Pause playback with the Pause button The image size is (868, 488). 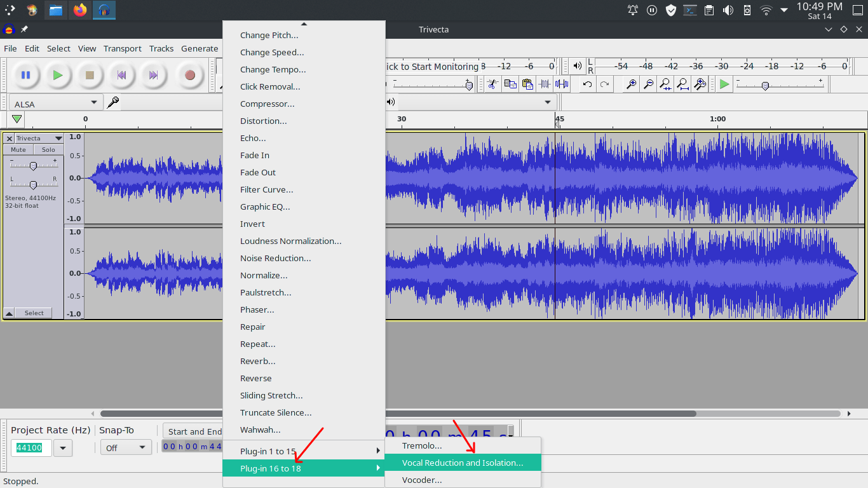coord(25,75)
